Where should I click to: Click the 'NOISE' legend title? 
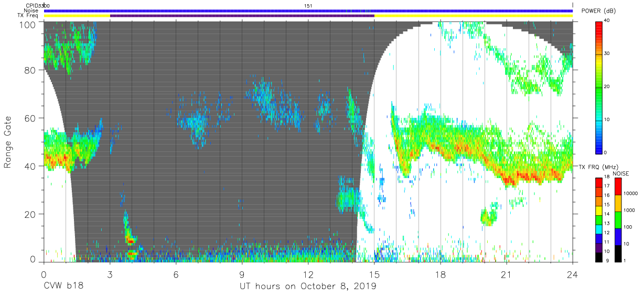point(620,173)
